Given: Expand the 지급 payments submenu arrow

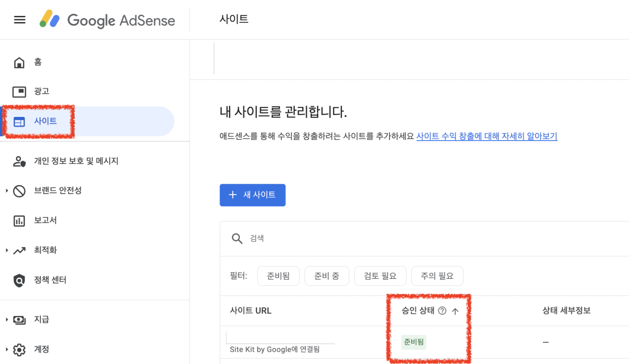Looking at the screenshot, I should coord(7,320).
